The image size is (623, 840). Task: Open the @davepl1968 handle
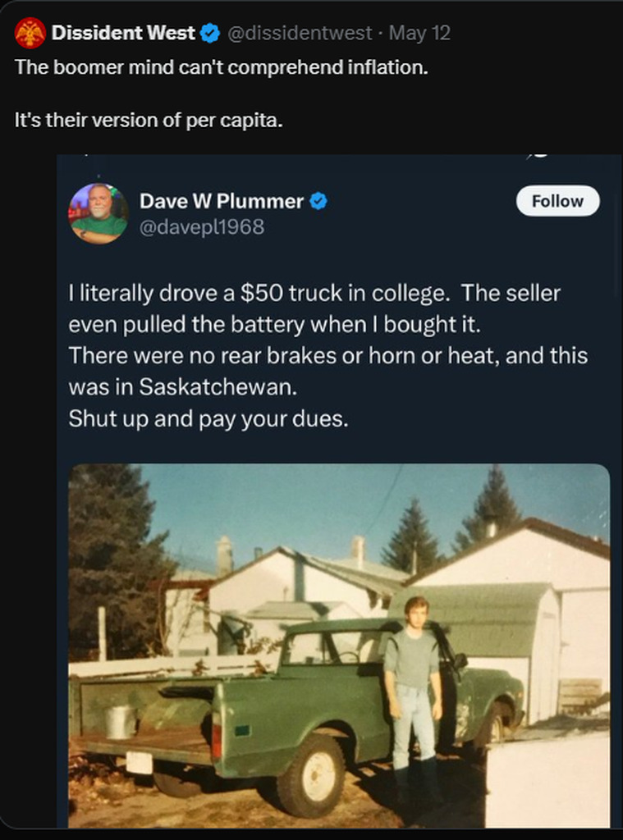click(202, 227)
